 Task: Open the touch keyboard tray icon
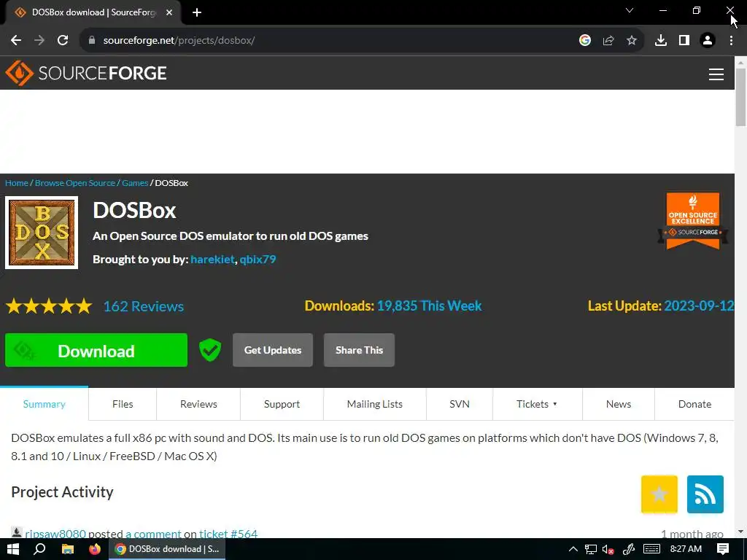pyautogui.click(x=651, y=549)
